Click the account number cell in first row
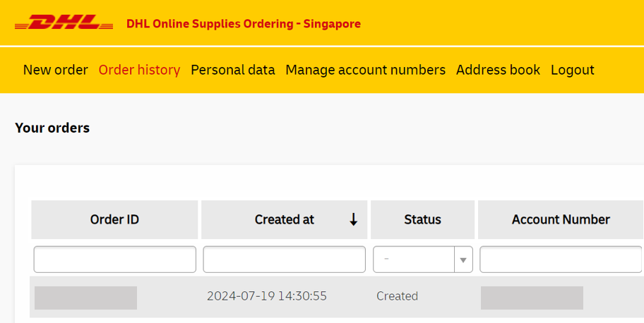 pos(532,298)
